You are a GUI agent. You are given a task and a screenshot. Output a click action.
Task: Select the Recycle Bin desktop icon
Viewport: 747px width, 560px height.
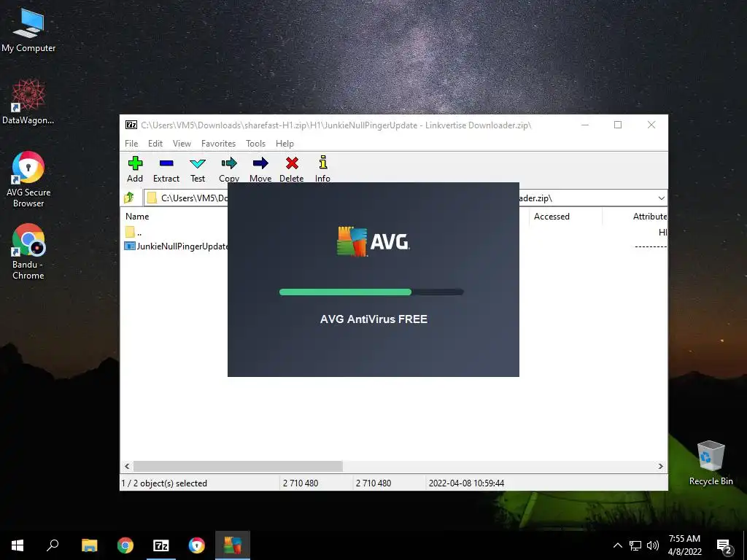coord(711,462)
